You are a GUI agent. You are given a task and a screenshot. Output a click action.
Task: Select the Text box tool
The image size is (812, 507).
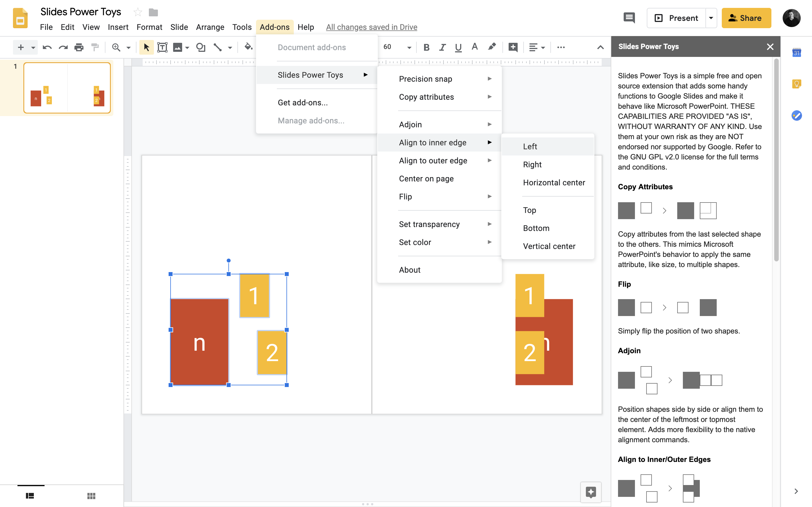(162, 47)
